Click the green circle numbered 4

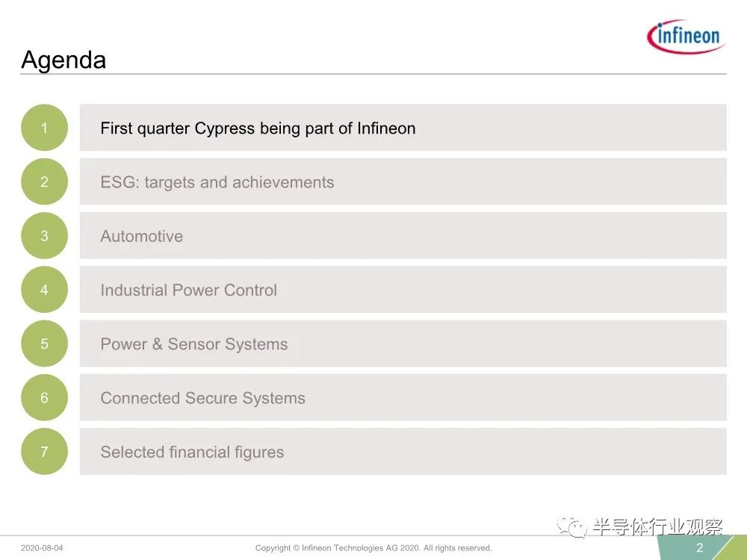(44, 290)
